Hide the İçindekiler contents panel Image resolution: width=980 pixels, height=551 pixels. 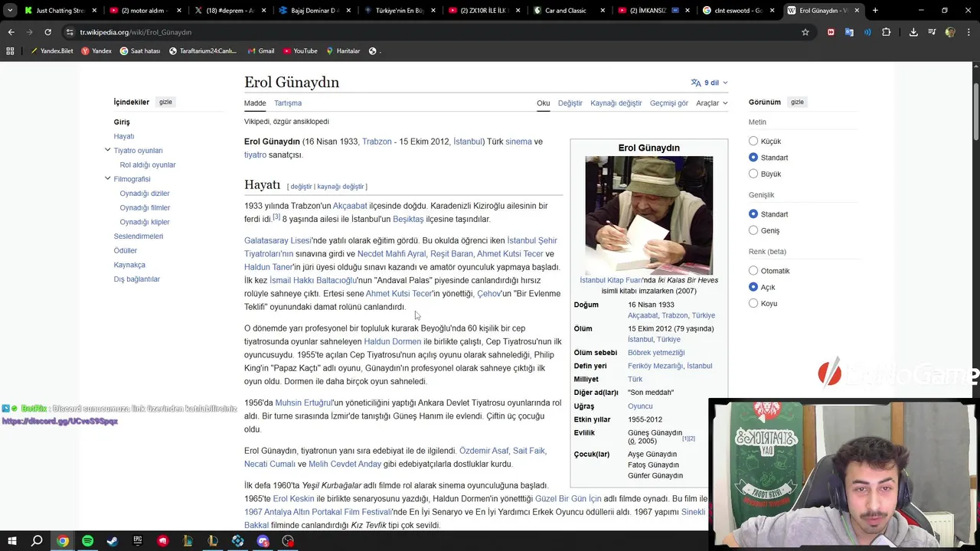pyautogui.click(x=165, y=102)
